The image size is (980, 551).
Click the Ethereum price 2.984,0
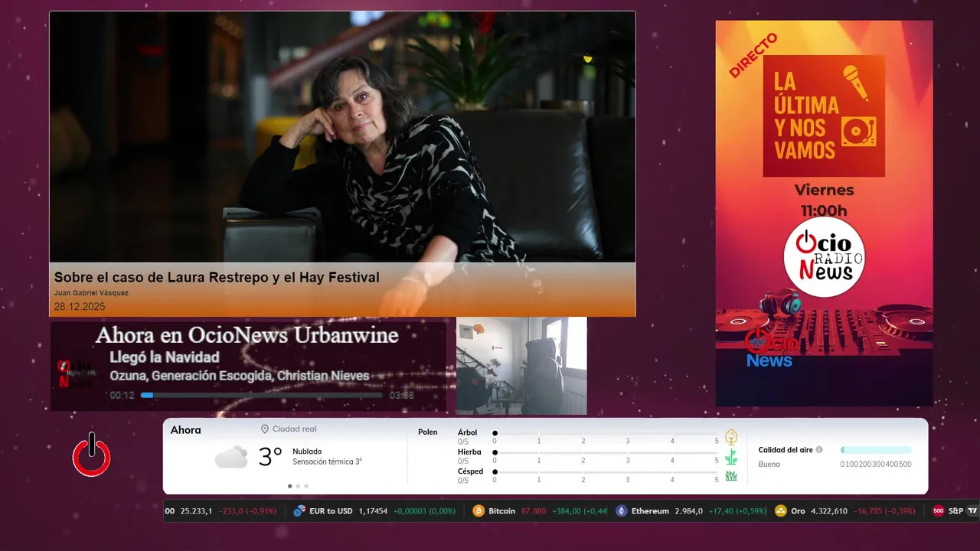pyautogui.click(x=689, y=511)
